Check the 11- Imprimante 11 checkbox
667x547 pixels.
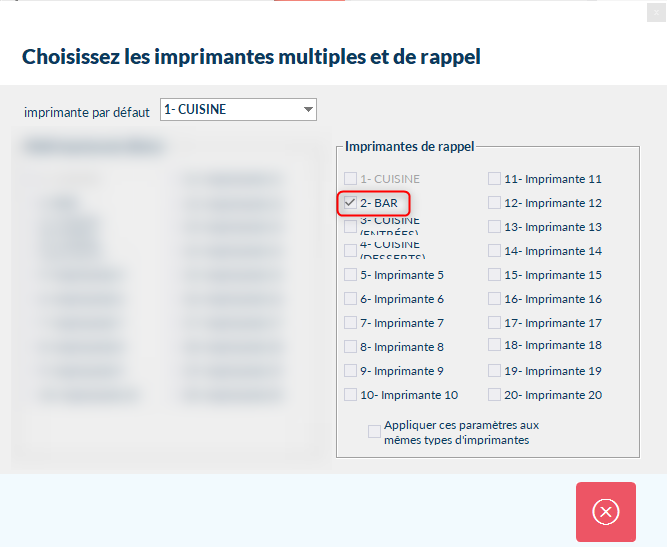pos(494,179)
